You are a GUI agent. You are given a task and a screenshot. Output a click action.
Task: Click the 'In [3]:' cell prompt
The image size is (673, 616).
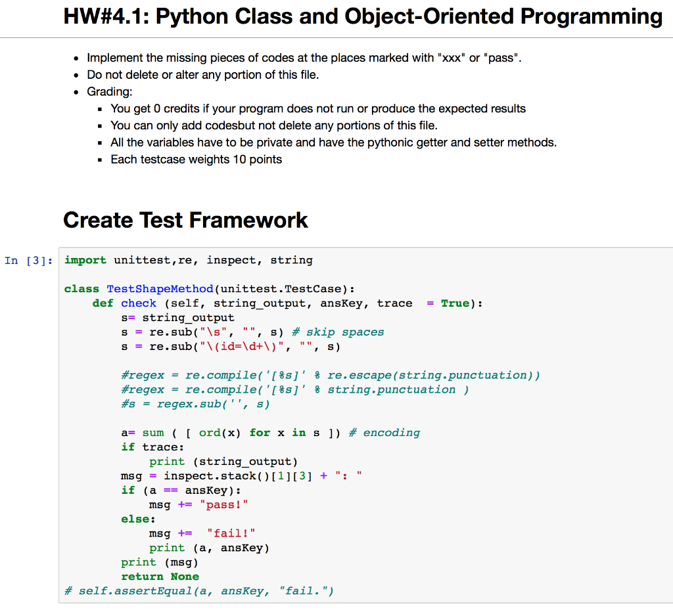29,260
